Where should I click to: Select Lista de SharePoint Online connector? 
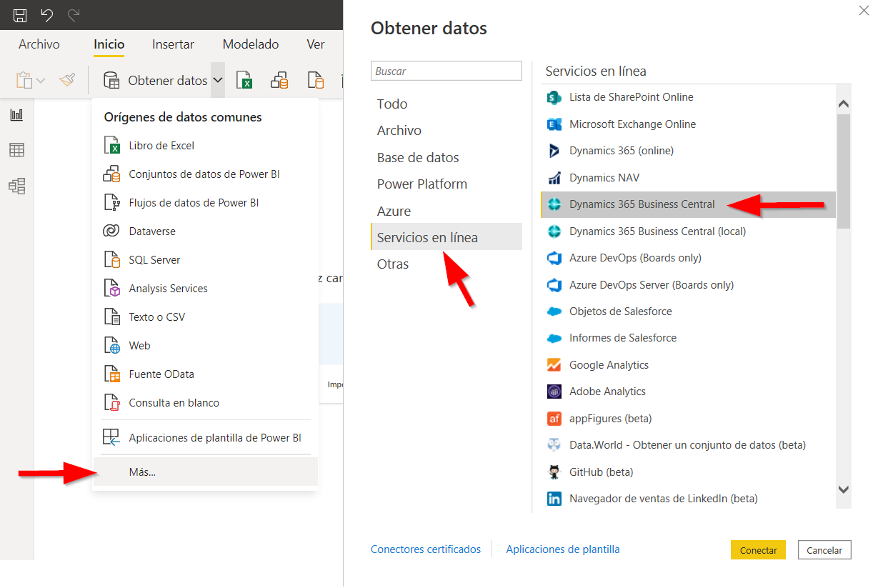click(x=688, y=97)
